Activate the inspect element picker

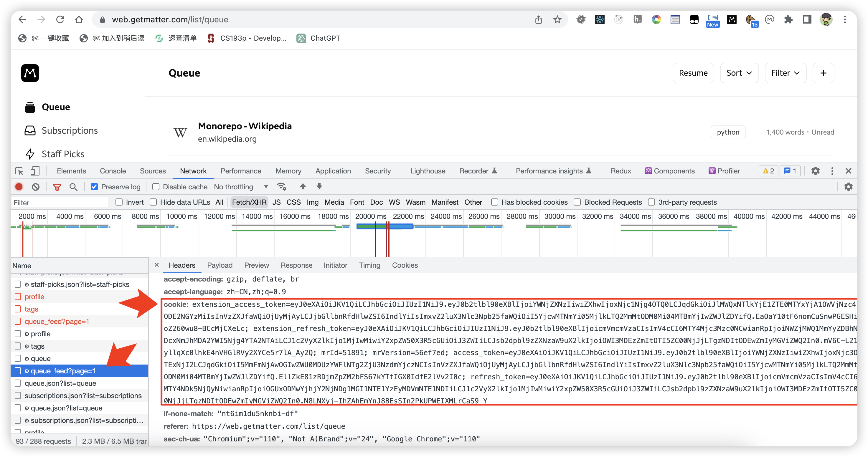click(19, 171)
